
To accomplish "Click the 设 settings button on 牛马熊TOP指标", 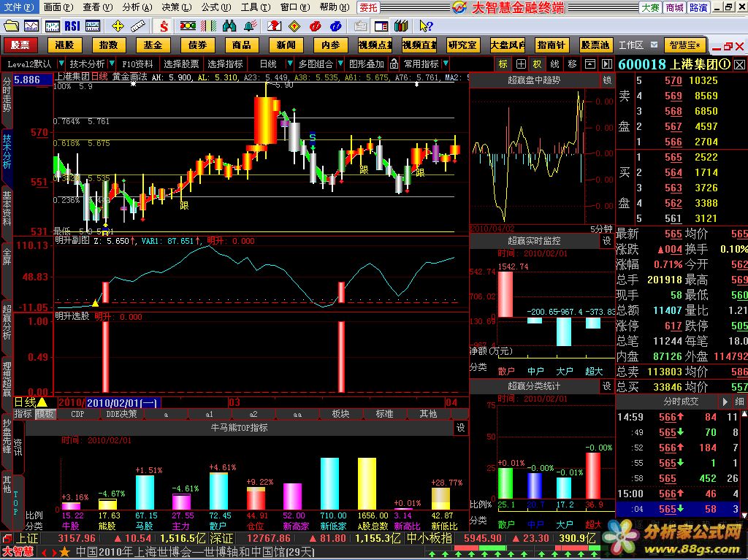I will (x=461, y=427).
